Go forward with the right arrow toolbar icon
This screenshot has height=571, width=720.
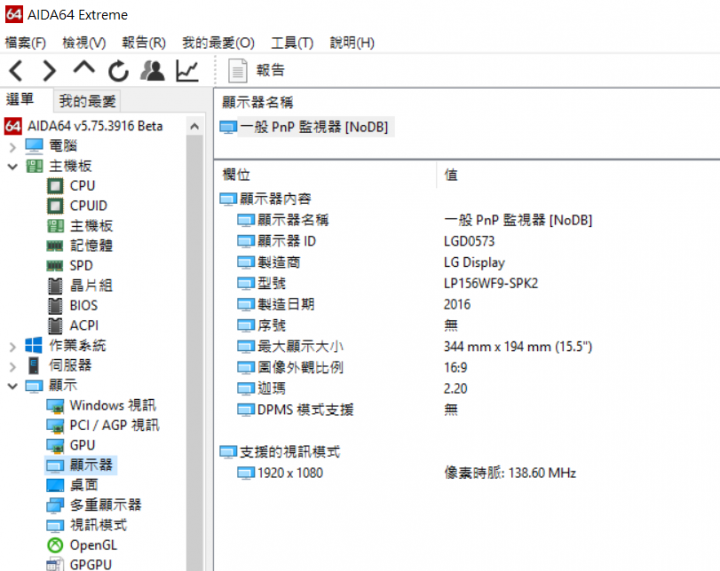(x=49, y=71)
